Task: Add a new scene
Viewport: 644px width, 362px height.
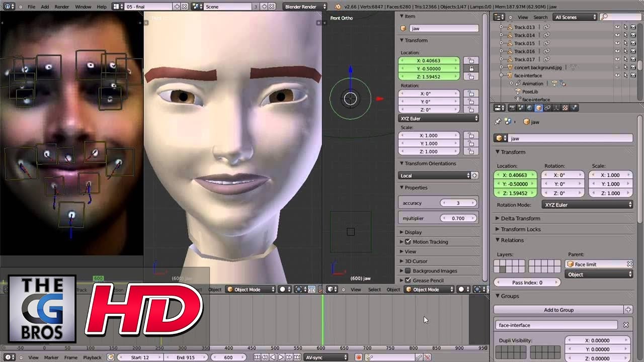Action: coord(264,7)
